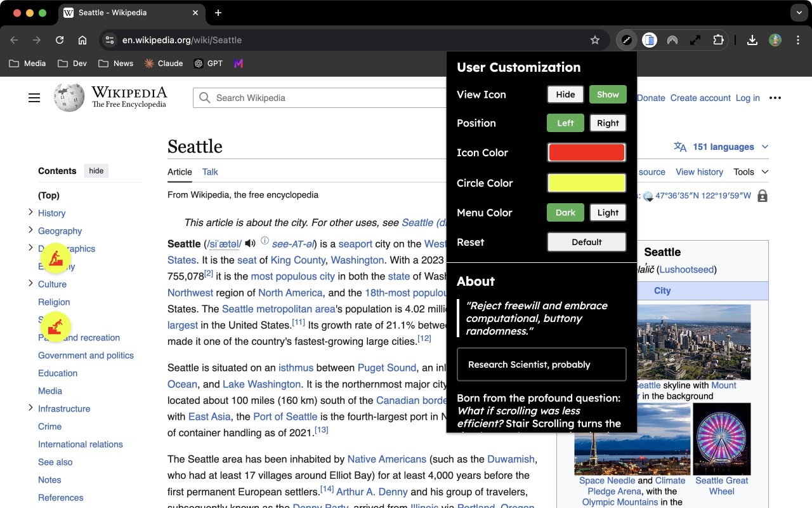Set Position to Right
The image size is (812, 508).
click(608, 123)
